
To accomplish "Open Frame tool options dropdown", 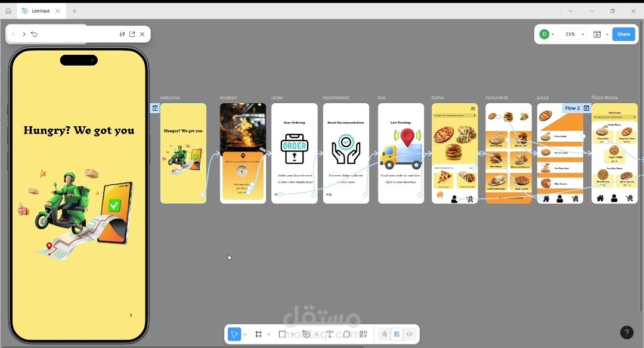I will coord(268,334).
